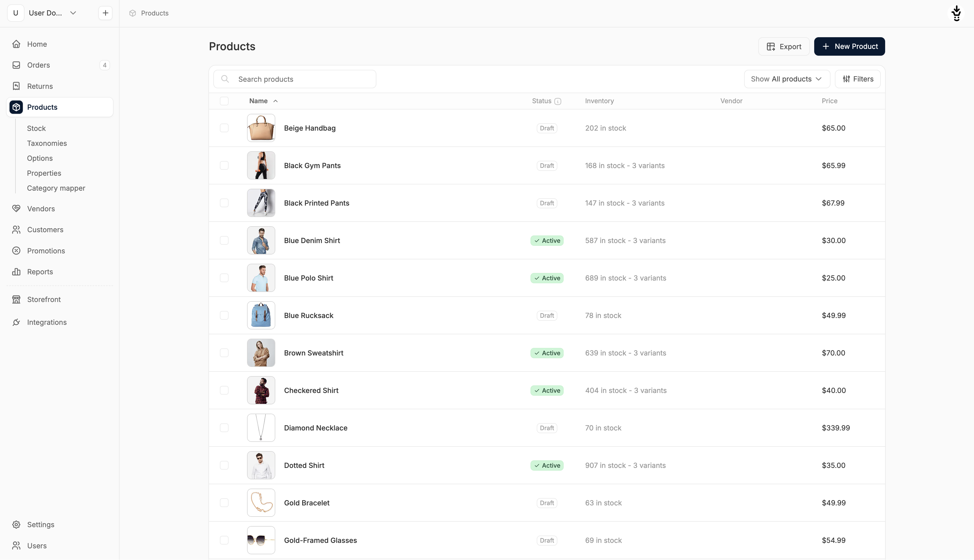Focus the Search products field
Image resolution: width=974 pixels, height=560 pixels.
295,79
